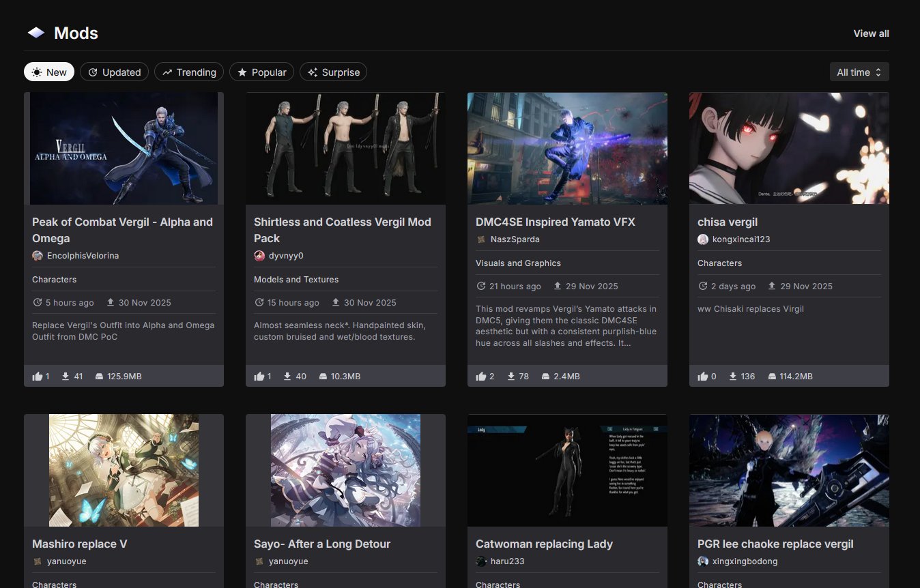Screen dimensions: 920x588
Task: Click kongxincai123's avatar icon
Action: pyautogui.click(x=703, y=239)
